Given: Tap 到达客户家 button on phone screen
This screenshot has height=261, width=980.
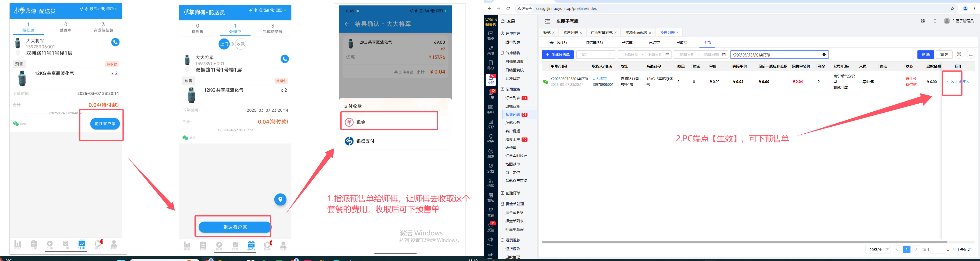Looking at the screenshot, I should point(235,227).
